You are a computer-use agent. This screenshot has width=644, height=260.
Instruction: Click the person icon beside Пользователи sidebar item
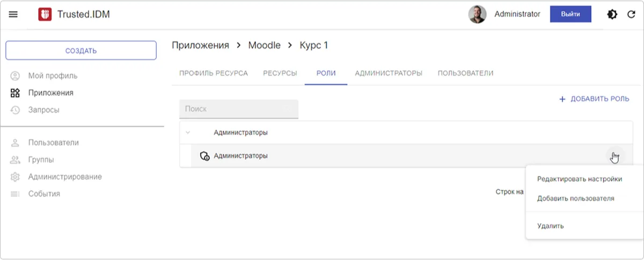click(15, 143)
